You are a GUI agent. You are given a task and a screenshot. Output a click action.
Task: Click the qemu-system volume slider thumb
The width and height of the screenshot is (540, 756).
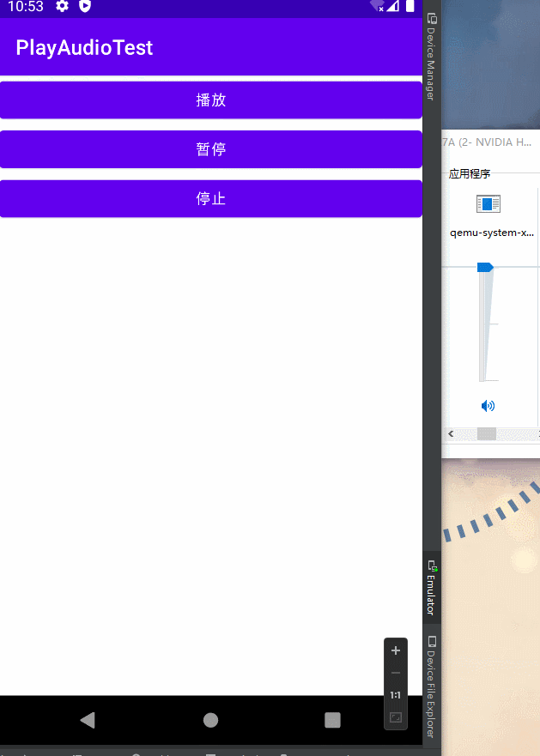tap(485, 267)
